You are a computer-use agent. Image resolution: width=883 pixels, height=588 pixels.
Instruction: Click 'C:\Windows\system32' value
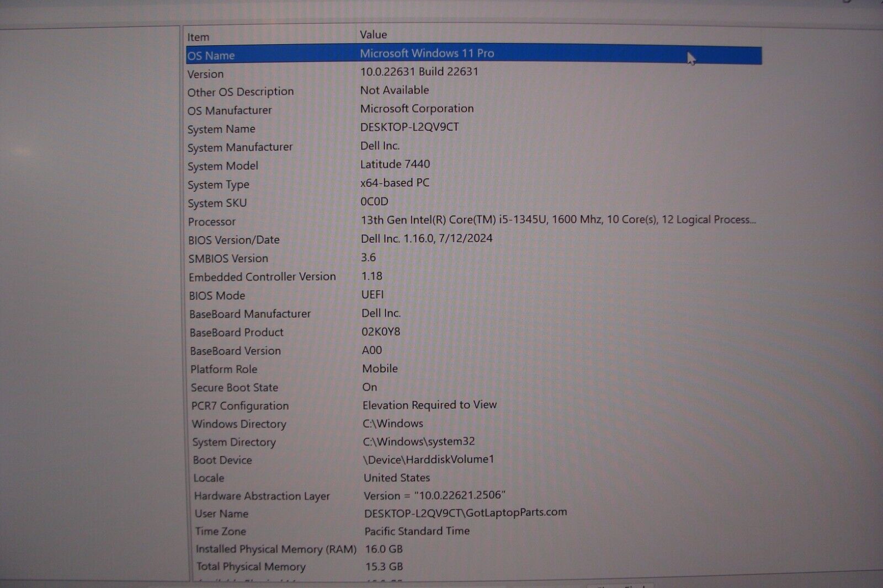tap(419, 441)
